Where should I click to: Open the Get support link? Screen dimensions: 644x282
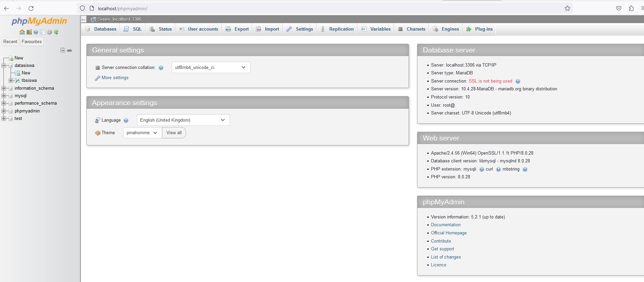[442, 249]
